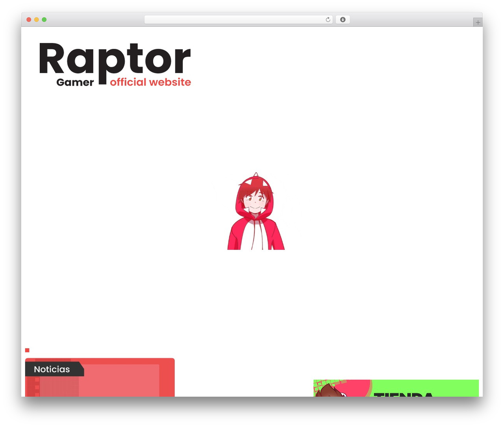504x427 pixels.
Task: Maximize the browser with green button
Action: tap(44, 20)
